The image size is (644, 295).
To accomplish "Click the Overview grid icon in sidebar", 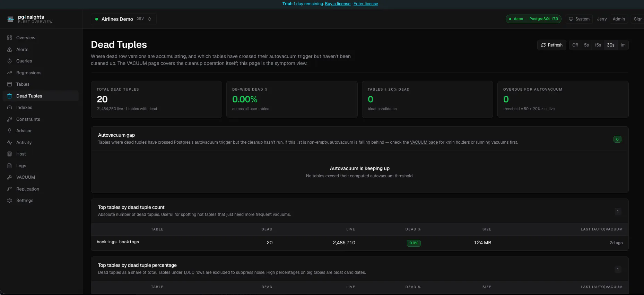I will click(9, 38).
